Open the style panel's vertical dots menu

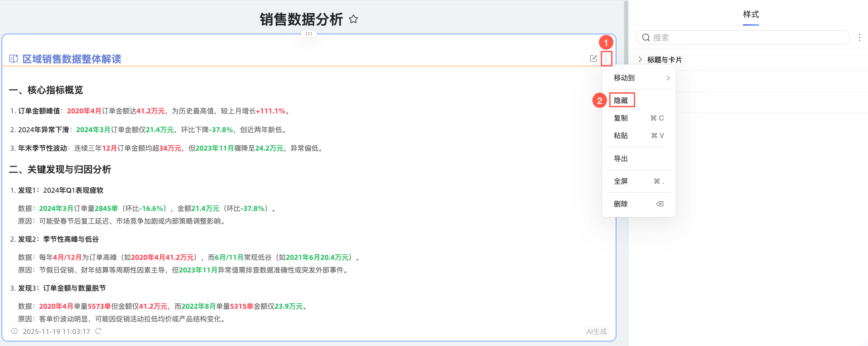(860, 37)
